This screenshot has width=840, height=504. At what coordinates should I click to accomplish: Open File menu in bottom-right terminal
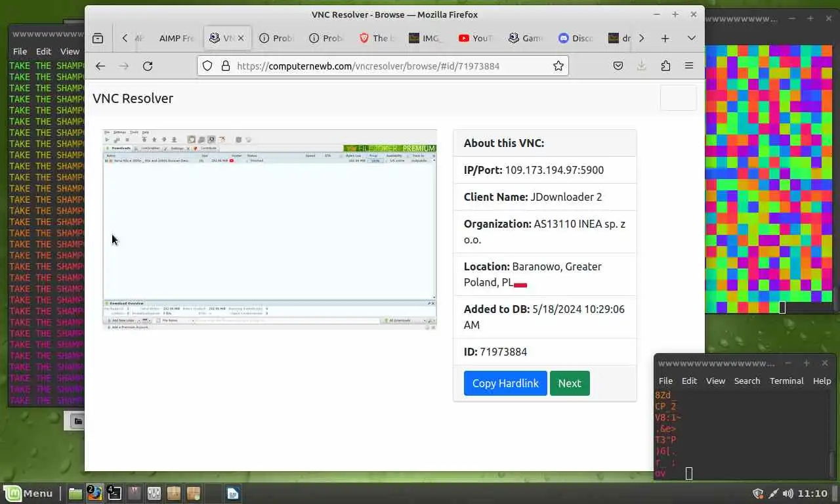tap(665, 381)
